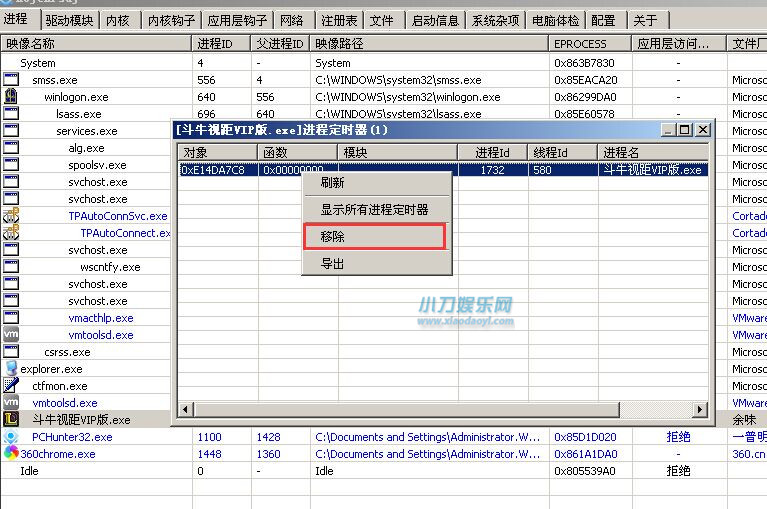This screenshot has height=509, width=767.
Task: Click the alg.exe process icon
Action: [11, 147]
